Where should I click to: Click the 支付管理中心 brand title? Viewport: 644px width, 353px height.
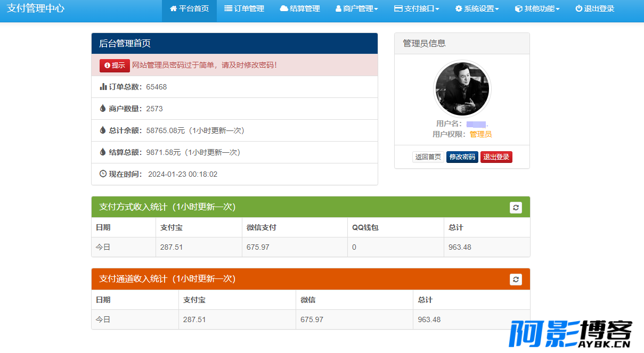pyautogui.click(x=36, y=9)
